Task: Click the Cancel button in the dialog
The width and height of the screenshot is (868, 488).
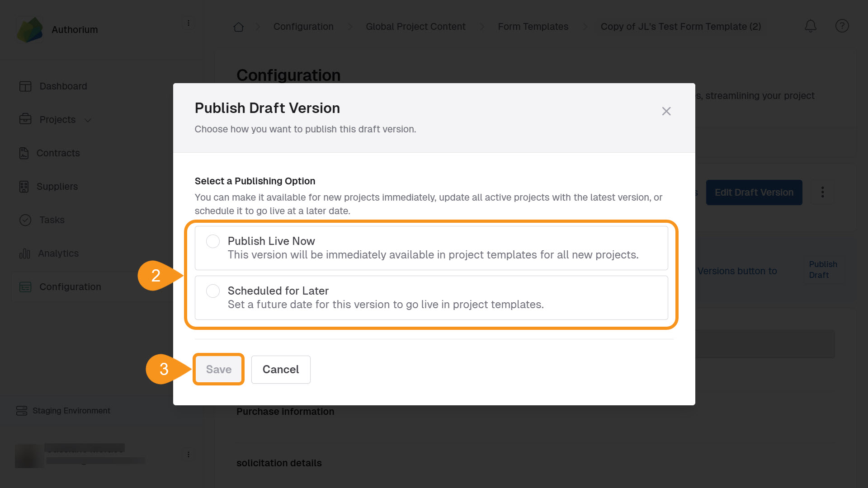Action: coord(280,369)
